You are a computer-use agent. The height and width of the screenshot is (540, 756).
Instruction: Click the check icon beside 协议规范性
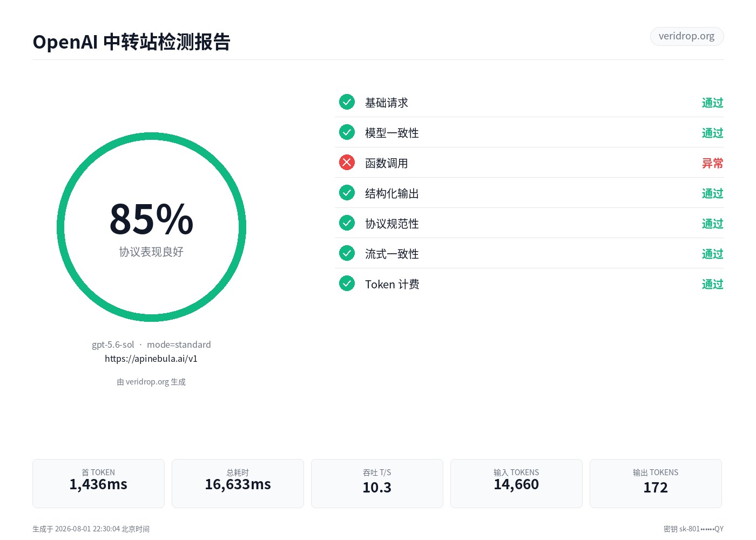coord(347,223)
